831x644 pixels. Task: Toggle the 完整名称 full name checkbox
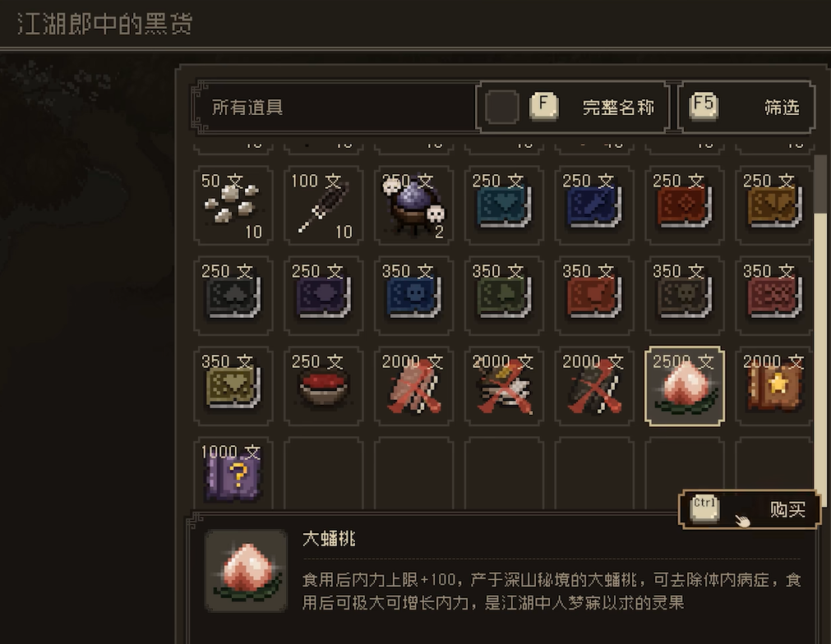click(x=501, y=107)
